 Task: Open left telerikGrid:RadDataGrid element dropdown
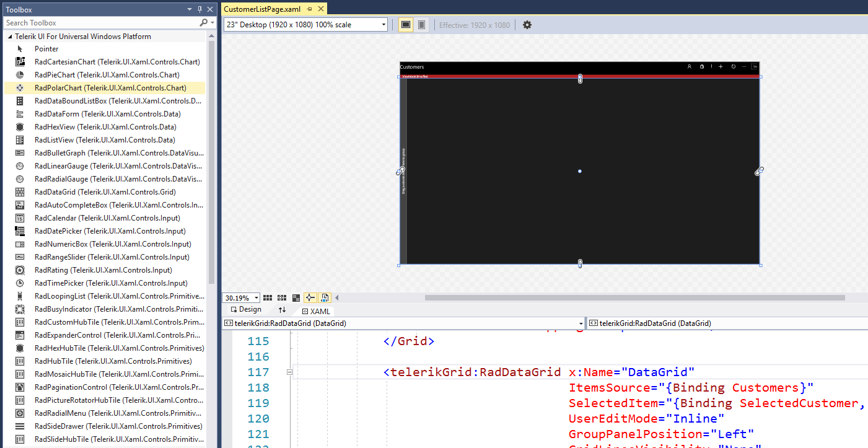pyautogui.click(x=581, y=323)
